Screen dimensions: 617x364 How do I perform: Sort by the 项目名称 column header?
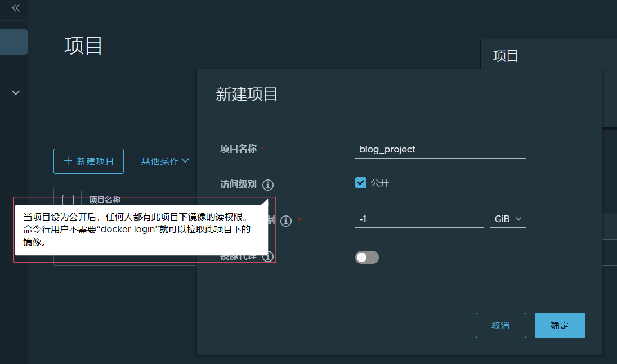pyautogui.click(x=105, y=200)
